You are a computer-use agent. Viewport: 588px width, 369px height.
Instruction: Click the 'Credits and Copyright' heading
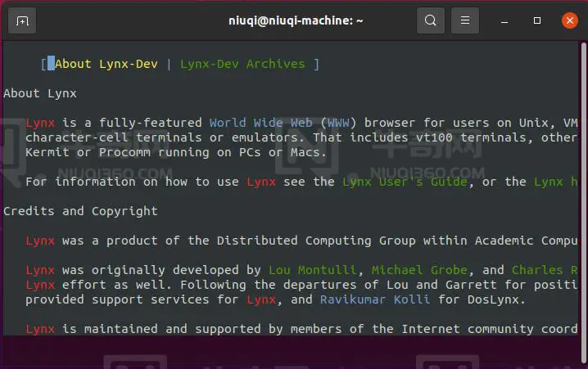[x=80, y=211]
